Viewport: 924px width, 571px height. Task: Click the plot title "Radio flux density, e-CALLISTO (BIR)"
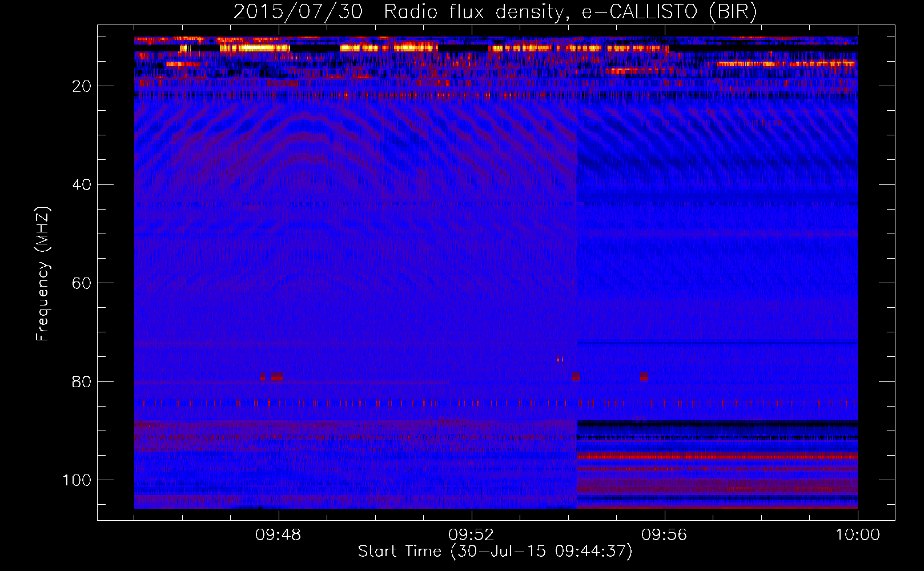(571, 12)
